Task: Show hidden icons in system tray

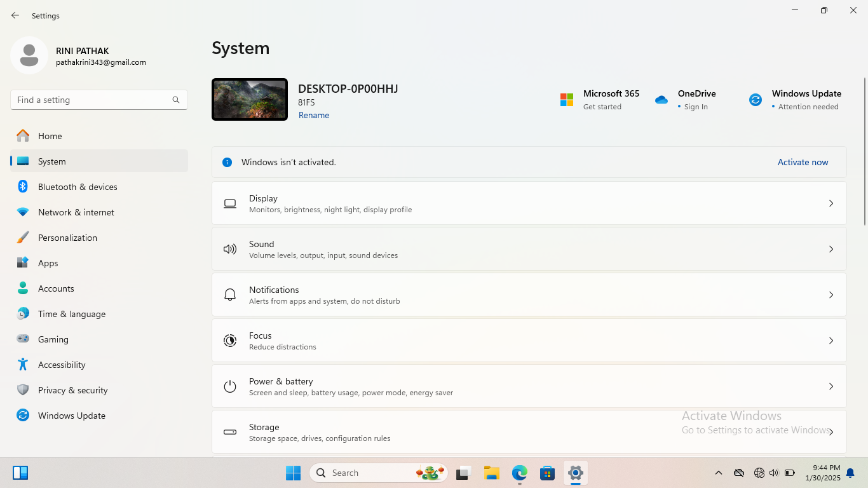Action: pos(719,473)
